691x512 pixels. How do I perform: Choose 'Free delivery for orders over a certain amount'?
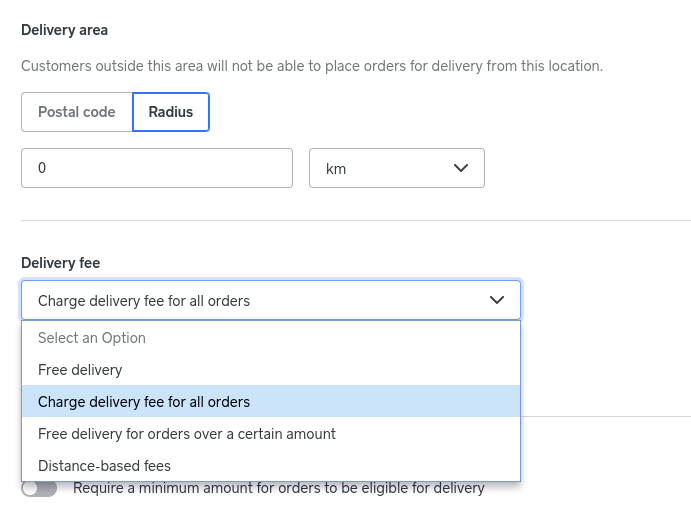[187, 434]
